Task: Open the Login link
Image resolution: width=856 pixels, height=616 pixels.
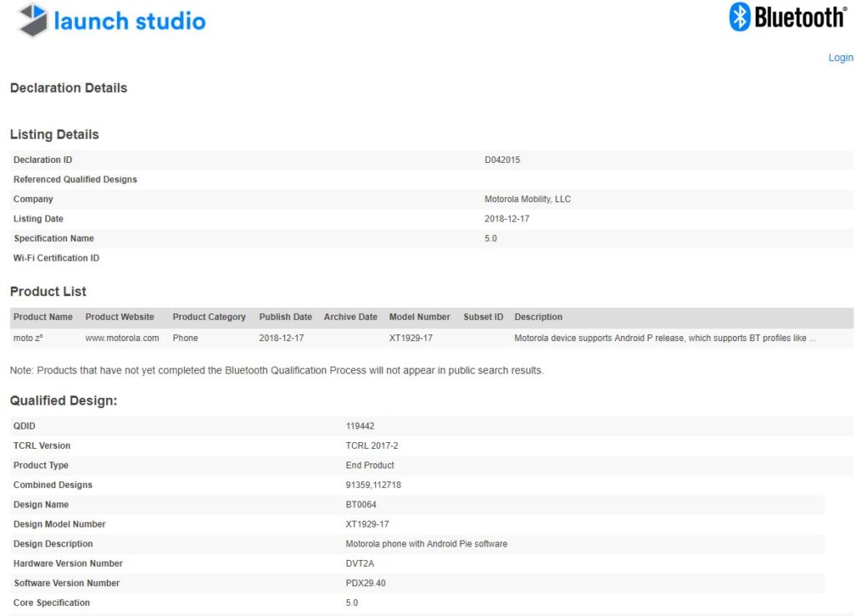Action: point(840,58)
